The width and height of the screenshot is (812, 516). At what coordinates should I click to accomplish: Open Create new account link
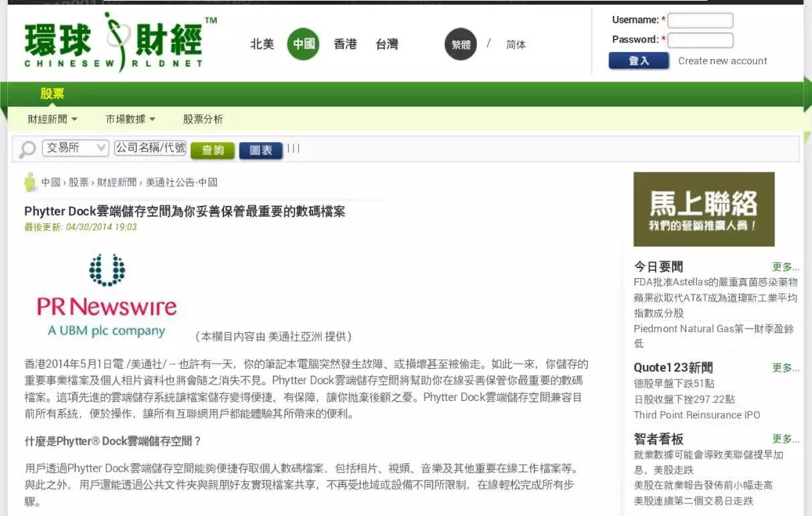(x=722, y=61)
